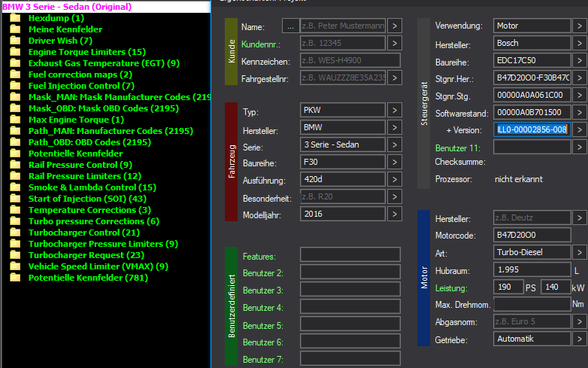Open arrow dropdown beside Fahrgestellnr field
This screenshot has height=368, width=588.
point(395,78)
